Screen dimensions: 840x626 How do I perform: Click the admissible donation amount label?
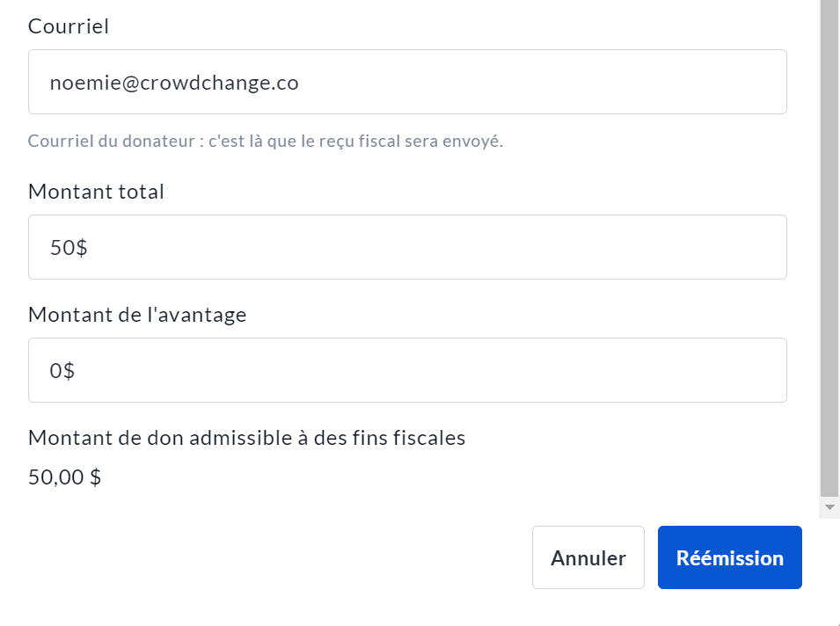(x=246, y=437)
